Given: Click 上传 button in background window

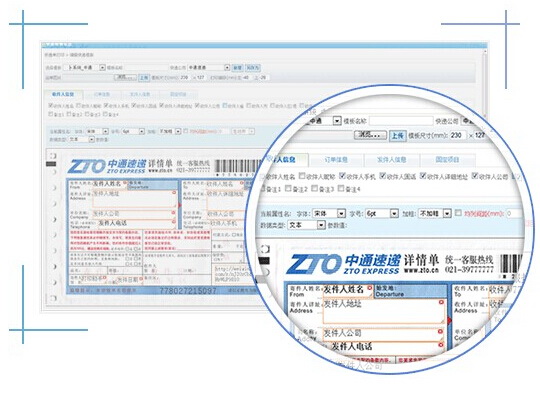Looking at the screenshot, I should tap(144, 78).
